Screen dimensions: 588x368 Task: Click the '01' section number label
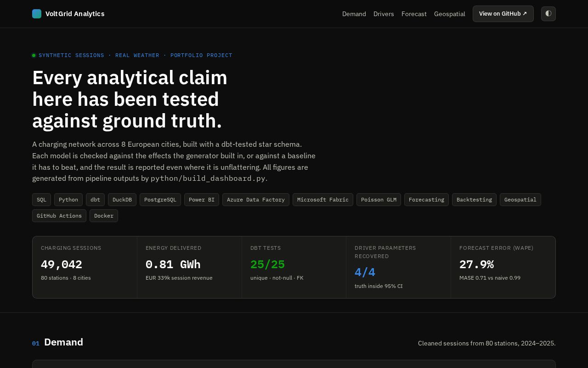36,344
